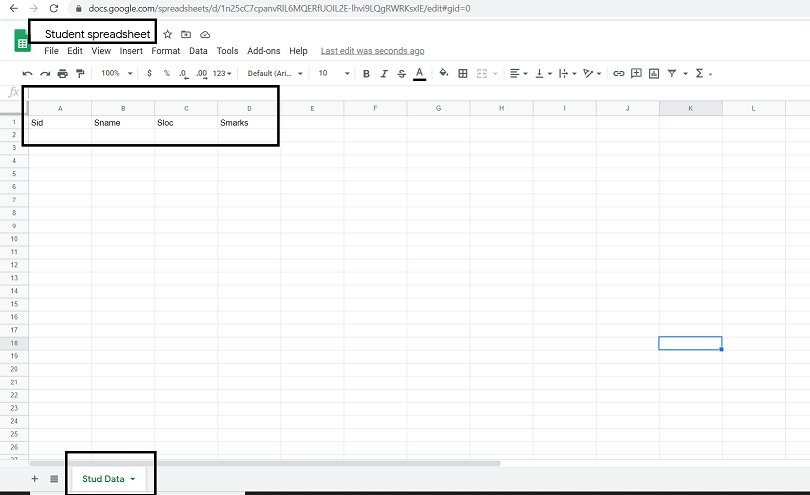Add a new sheet with plus button
This screenshot has height=495, width=810.
pos(35,479)
